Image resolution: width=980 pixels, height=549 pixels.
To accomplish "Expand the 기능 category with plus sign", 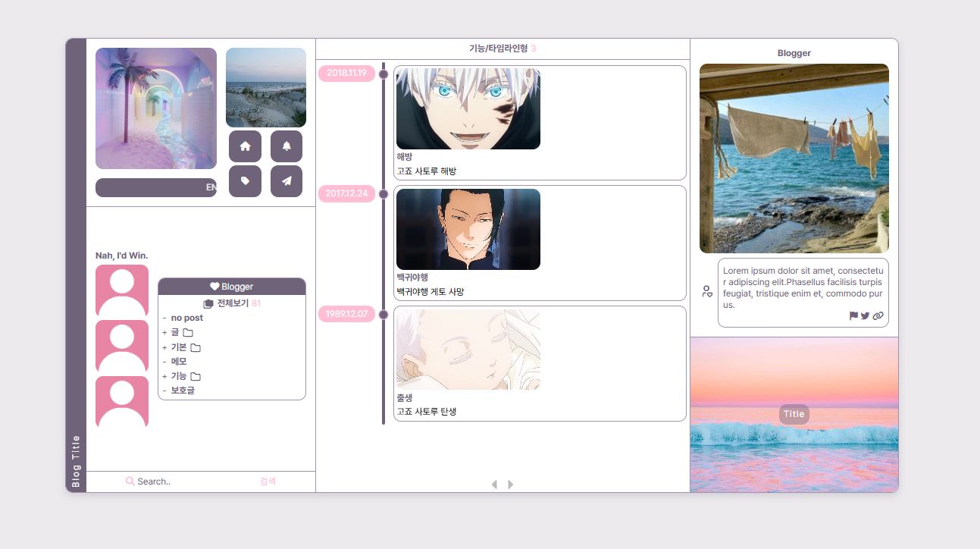I will coord(164,376).
